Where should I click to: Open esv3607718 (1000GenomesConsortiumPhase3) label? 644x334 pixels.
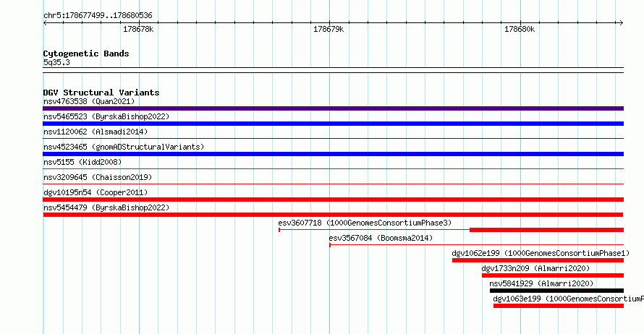(365, 223)
